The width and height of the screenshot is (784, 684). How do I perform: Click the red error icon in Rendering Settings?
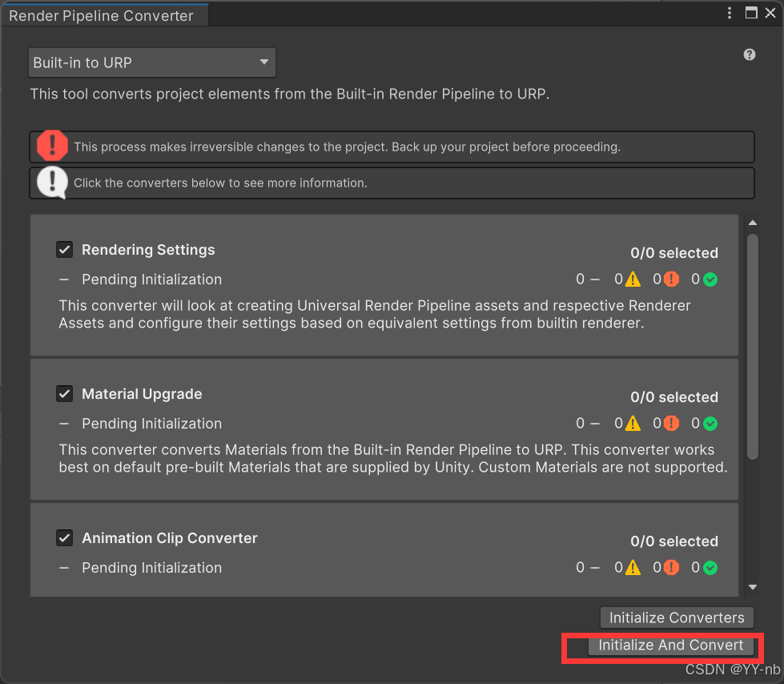pyautogui.click(x=671, y=279)
